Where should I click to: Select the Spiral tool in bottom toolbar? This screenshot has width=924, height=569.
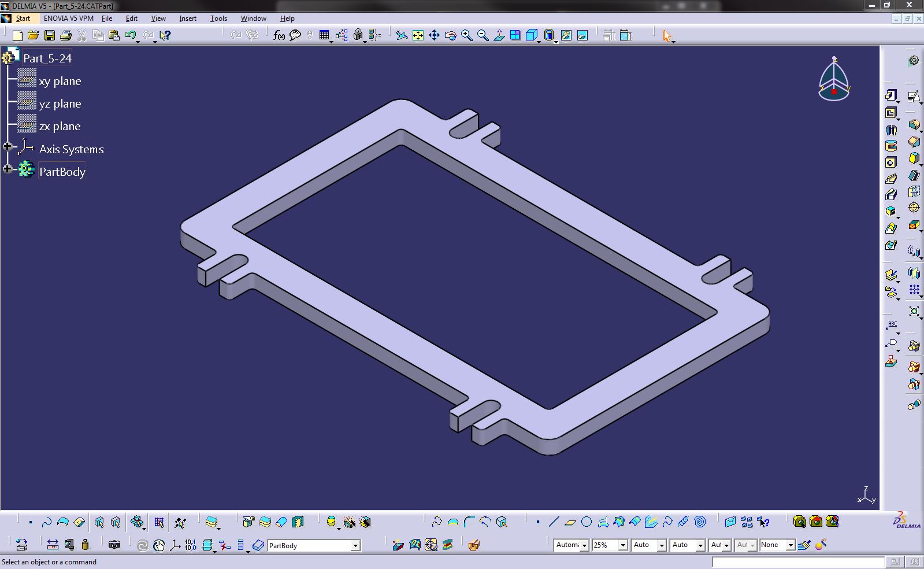[700, 522]
